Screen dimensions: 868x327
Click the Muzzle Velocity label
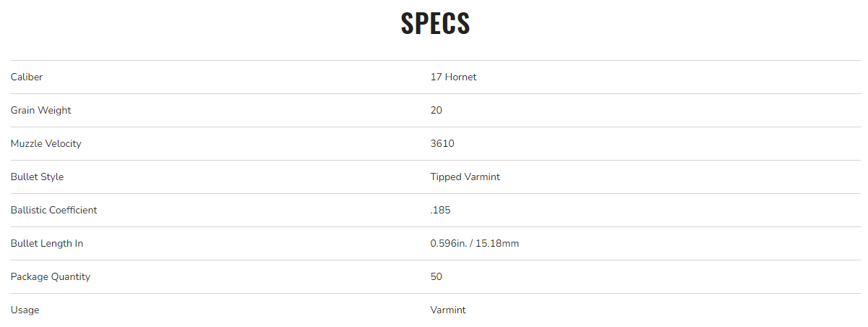pyautogui.click(x=46, y=143)
